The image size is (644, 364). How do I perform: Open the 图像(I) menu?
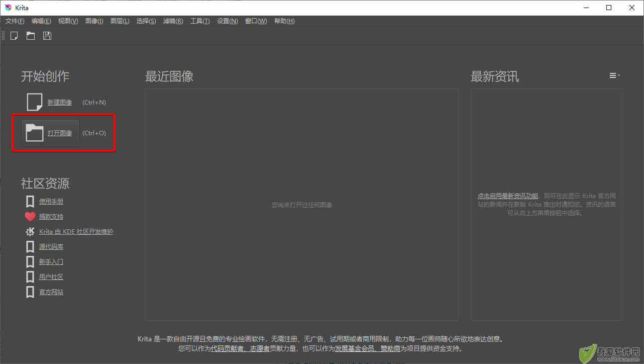click(x=94, y=21)
